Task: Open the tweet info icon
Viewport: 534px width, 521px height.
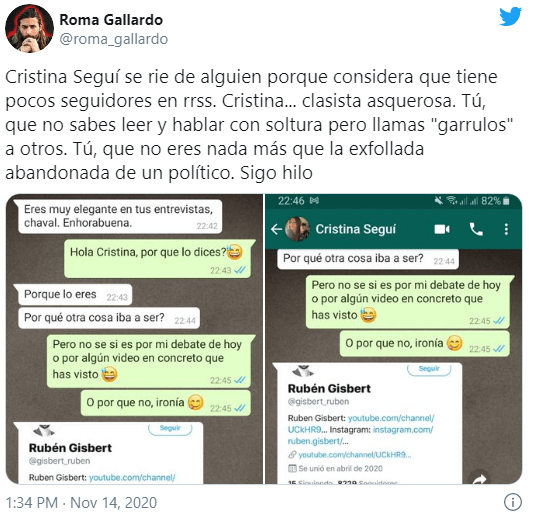Action: [x=513, y=502]
